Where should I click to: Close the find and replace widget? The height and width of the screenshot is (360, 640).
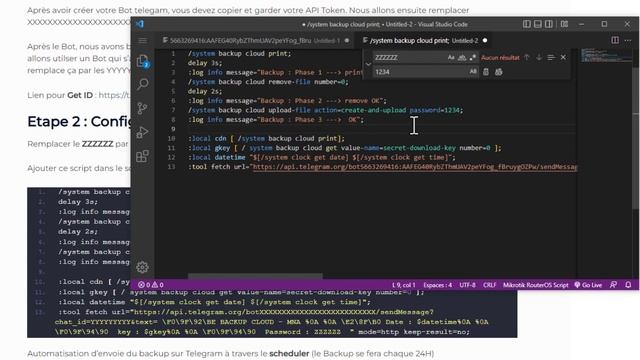[563, 58]
